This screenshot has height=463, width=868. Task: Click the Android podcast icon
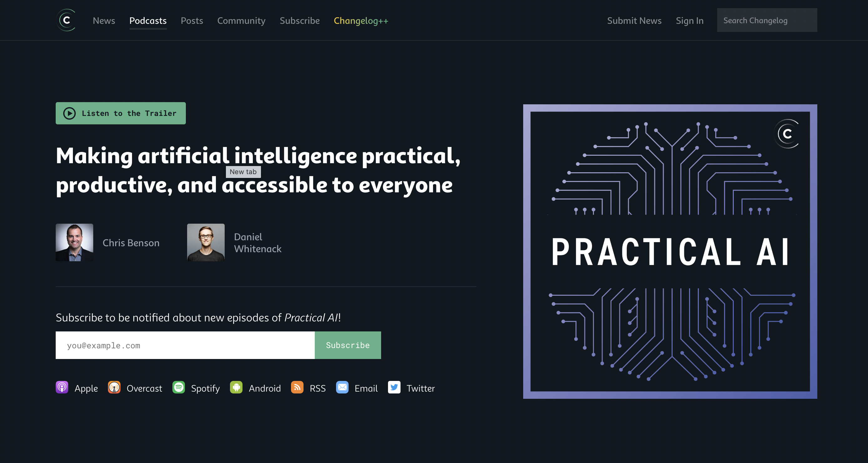(x=235, y=388)
